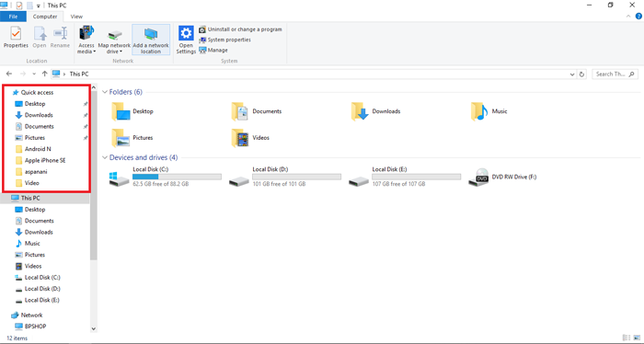Select Local Disk (D:) in the sidebar
Viewport: 644px width, 344px height.
pos(42,289)
